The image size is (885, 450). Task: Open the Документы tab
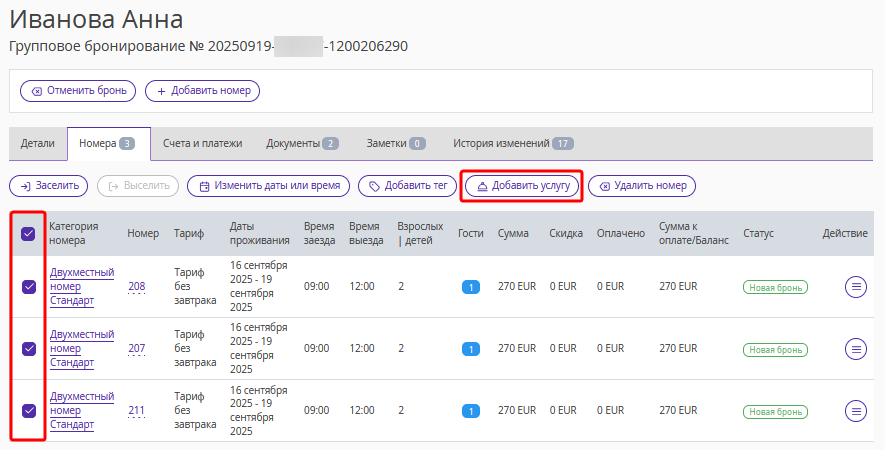pyautogui.click(x=302, y=143)
